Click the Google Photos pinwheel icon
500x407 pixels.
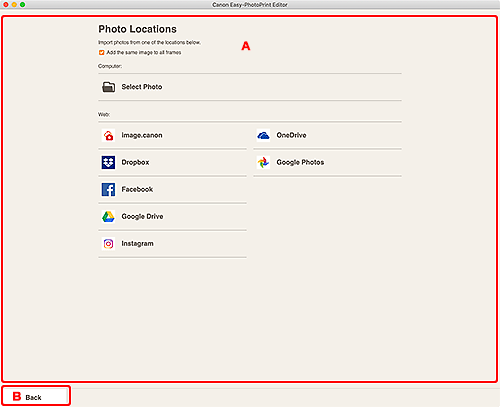tap(263, 162)
